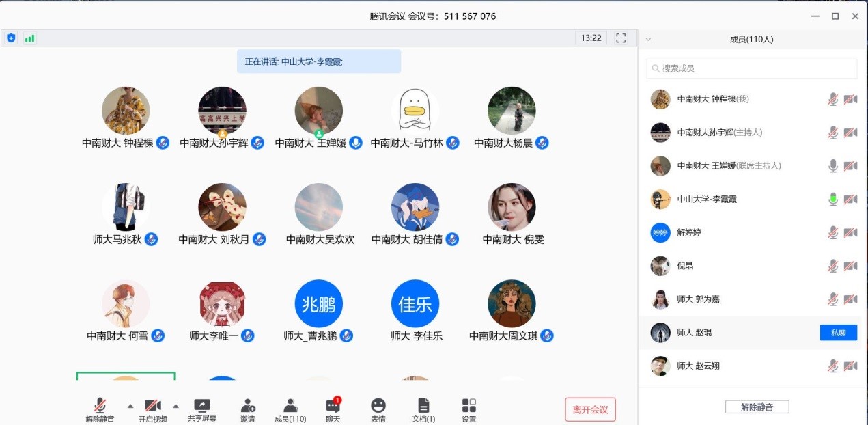
Task: Toggle the unmute microphone button
Action: pyautogui.click(x=100, y=411)
